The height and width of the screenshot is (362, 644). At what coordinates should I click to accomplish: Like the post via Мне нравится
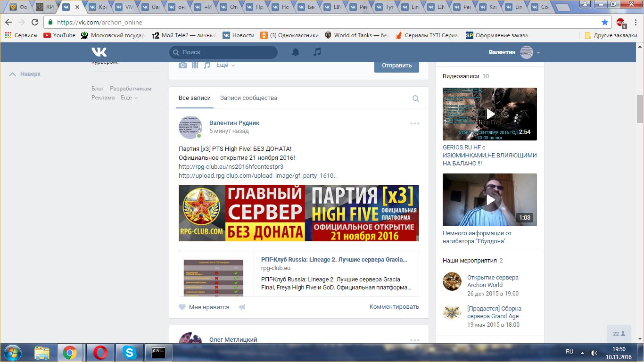[204, 307]
